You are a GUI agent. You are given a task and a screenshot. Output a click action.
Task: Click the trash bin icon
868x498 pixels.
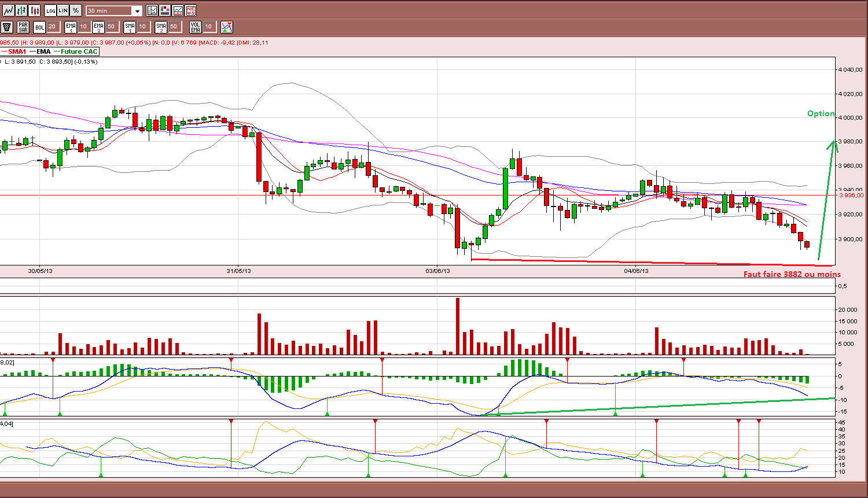click(x=7, y=27)
